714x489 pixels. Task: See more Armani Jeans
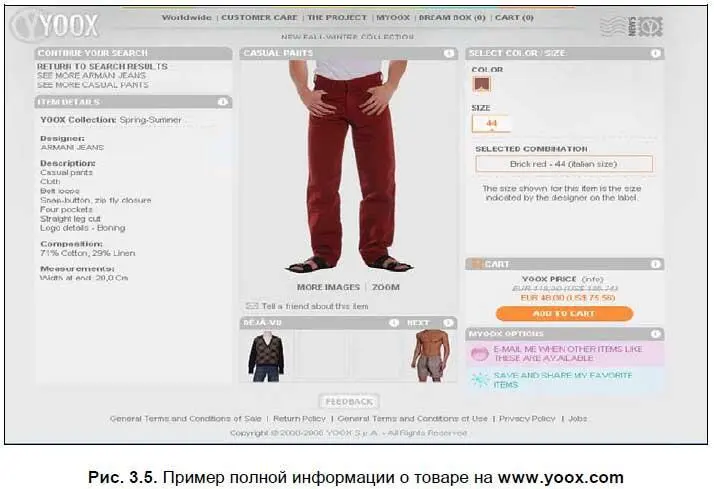[92, 76]
